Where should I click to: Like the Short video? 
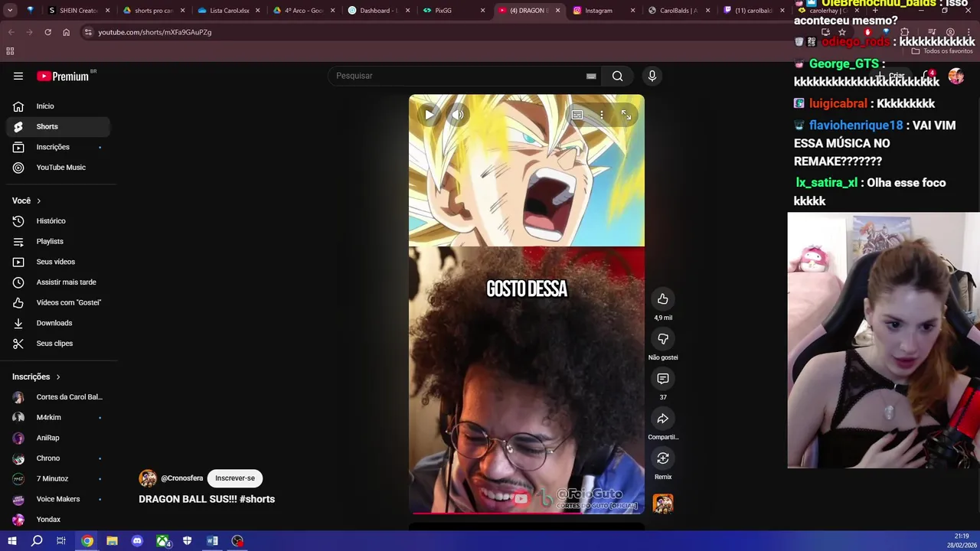coord(663,299)
